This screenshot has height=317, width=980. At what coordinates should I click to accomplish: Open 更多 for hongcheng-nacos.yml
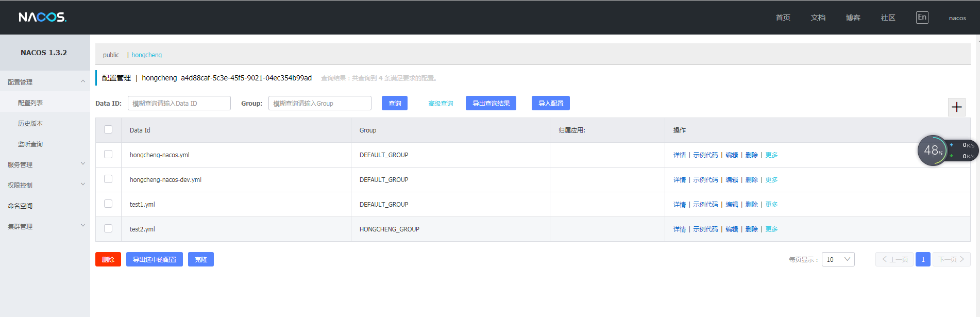pyautogui.click(x=771, y=155)
